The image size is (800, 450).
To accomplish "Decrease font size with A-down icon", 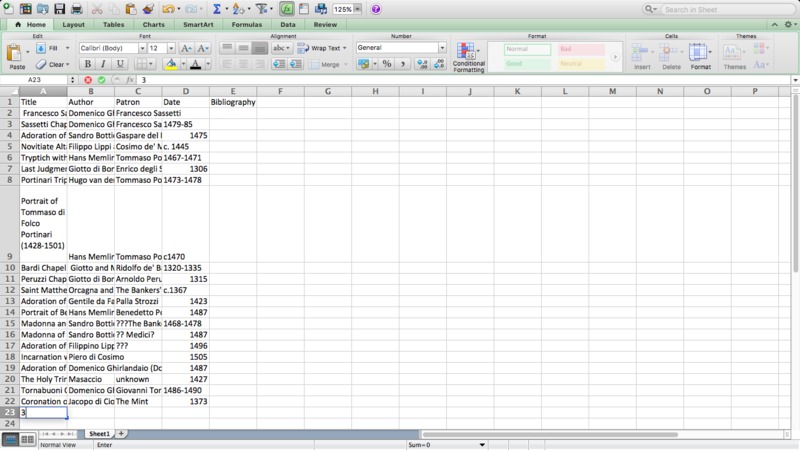I will tap(203, 48).
